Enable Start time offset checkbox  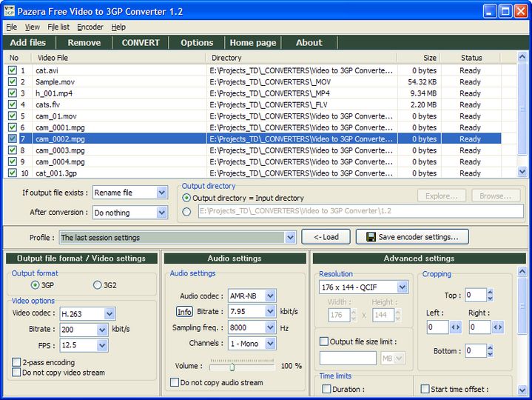(425, 389)
